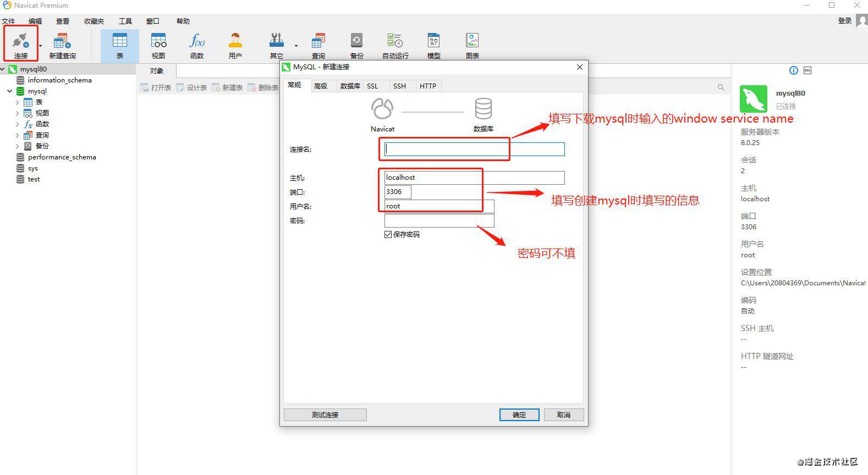This screenshot has height=475, width=868.
Task: Click the New Table (新建表) button
Action: tap(227, 88)
